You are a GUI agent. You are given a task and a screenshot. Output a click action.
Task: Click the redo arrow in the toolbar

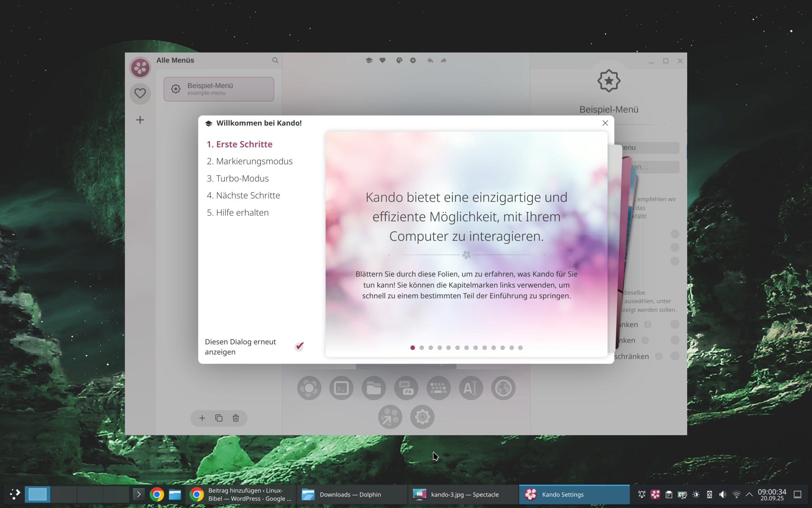tap(443, 60)
